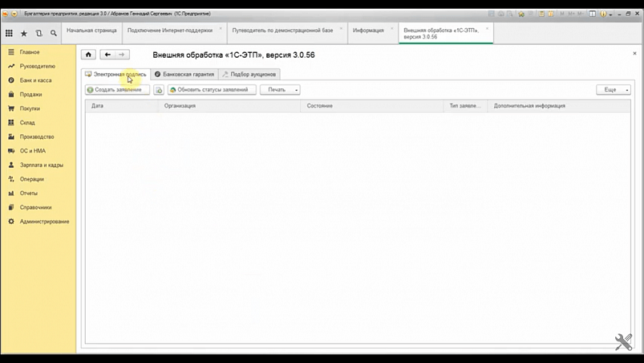Sort by Организация column header
Viewport: 644px width, 363px height.
[x=229, y=105]
